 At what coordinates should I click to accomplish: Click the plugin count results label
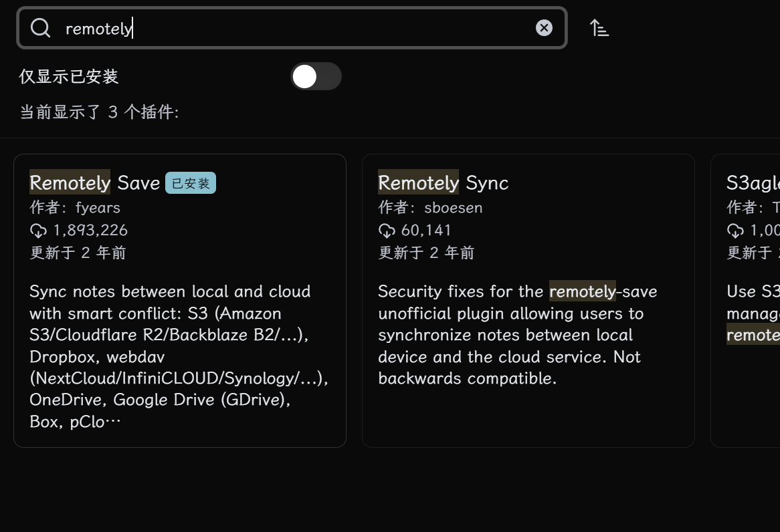tap(99, 112)
